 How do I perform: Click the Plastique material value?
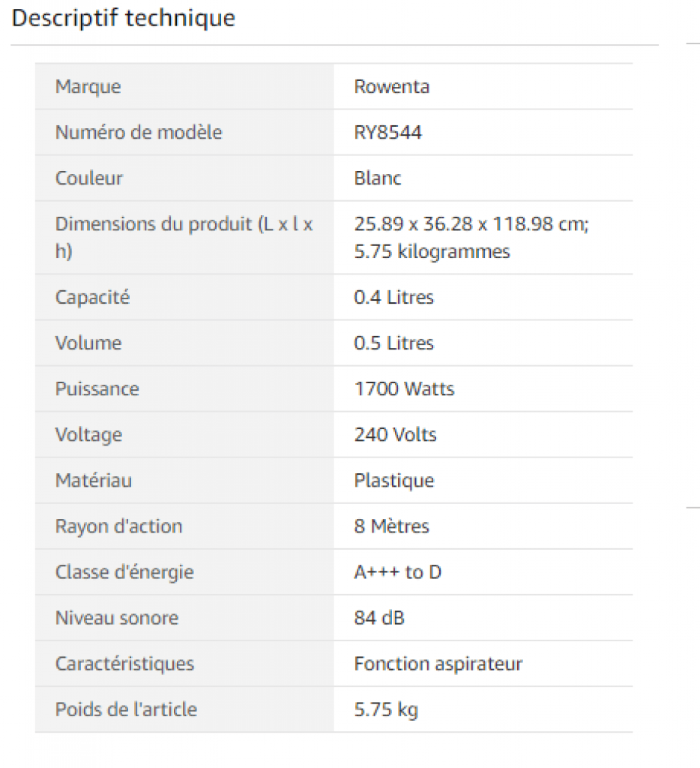(393, 480)
